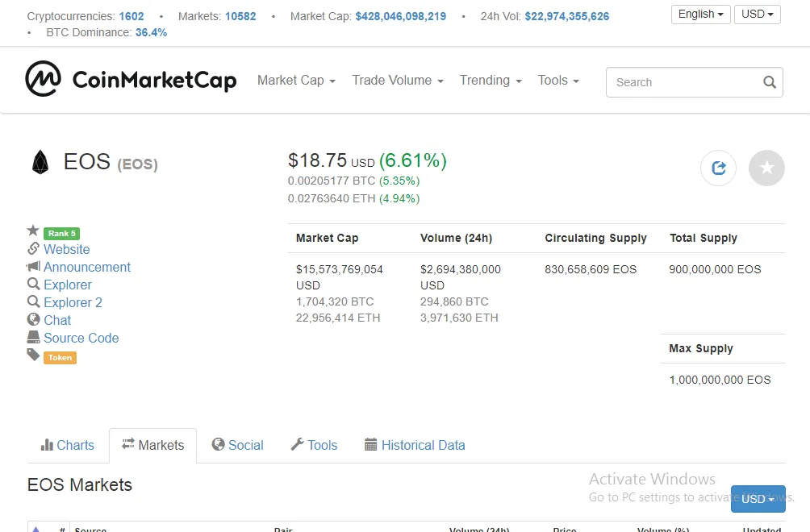Add EOS to watchlist with star button

pos(766,168)
